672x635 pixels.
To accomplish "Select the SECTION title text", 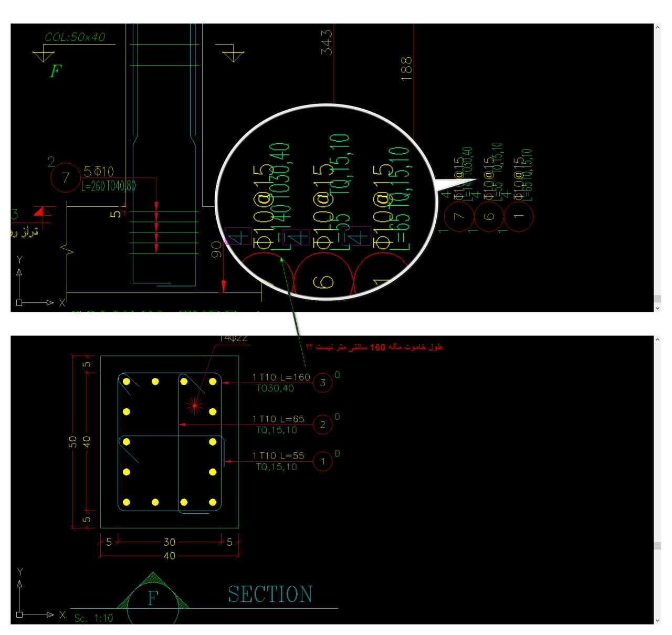I will point(270,595).
